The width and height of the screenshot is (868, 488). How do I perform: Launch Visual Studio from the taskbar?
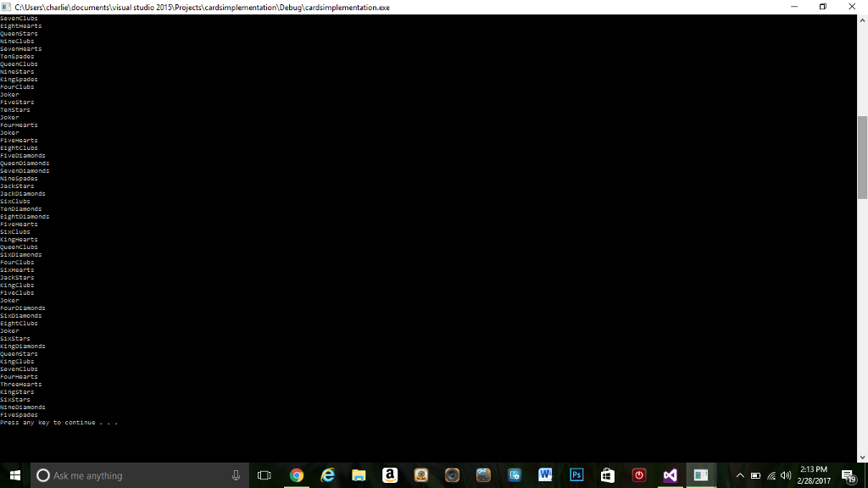(670, 474)
